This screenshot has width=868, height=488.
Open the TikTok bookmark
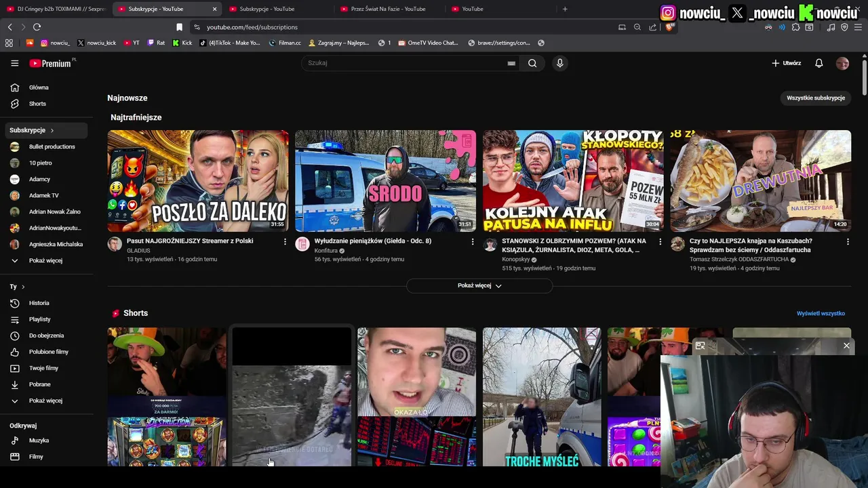pyautogui.click(x=230, y=43)
